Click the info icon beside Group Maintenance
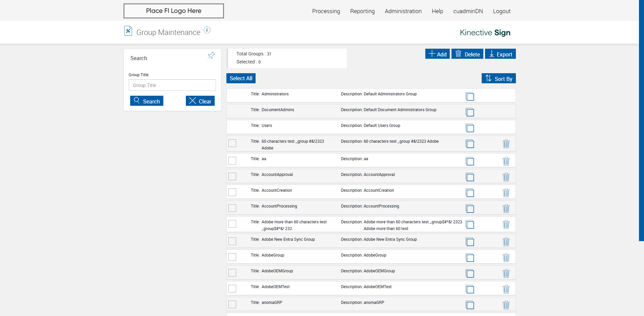 tap(207, 30)
